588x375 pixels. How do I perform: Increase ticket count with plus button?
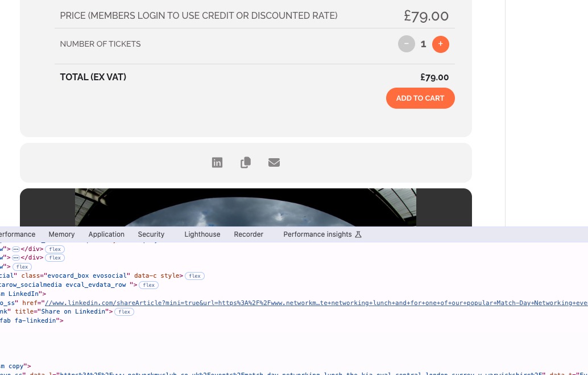click(441, 44)
